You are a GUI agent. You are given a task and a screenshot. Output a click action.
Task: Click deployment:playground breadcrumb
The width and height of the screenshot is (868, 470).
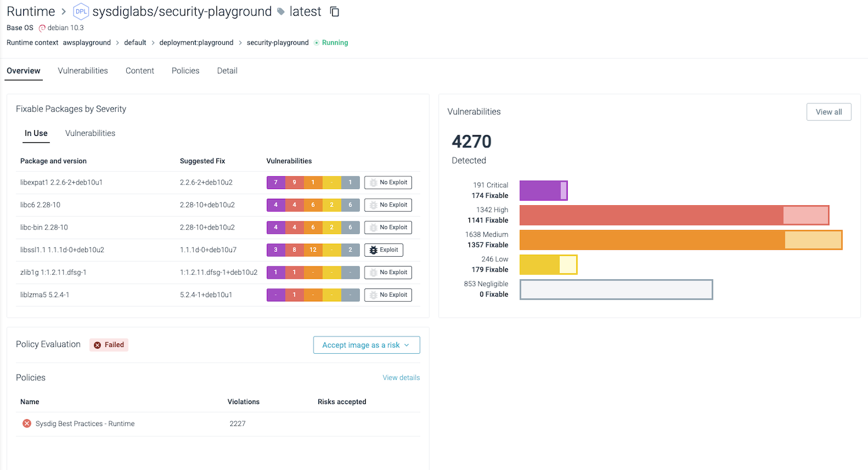pos(196,43)
